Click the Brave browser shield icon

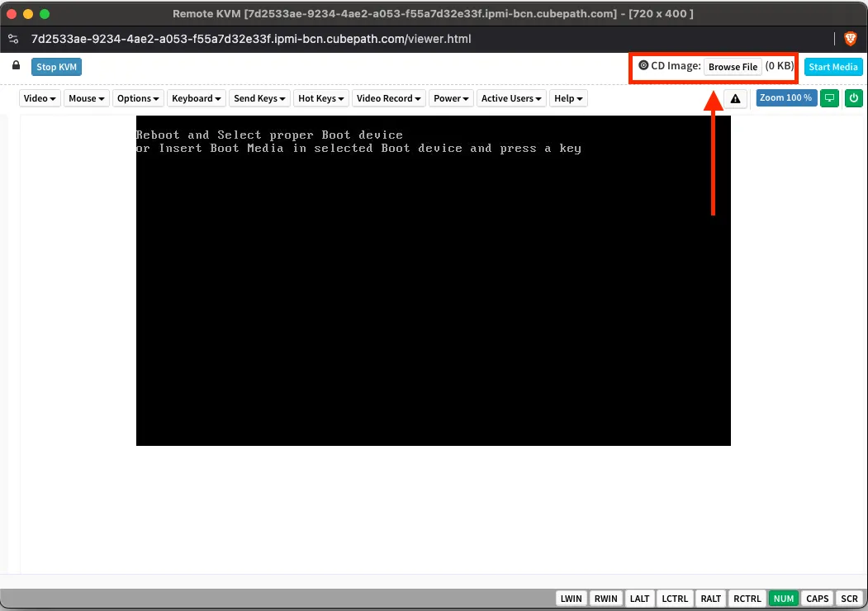851,39
